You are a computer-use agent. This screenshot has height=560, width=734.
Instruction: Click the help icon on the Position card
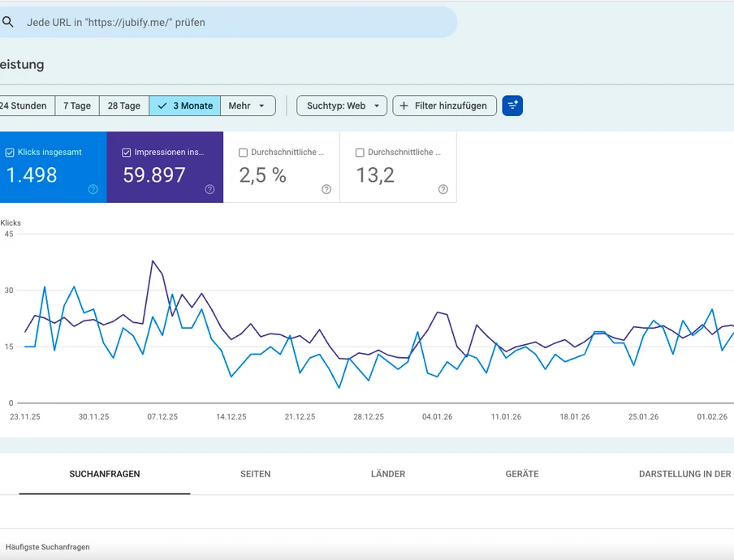pos(443,189)
